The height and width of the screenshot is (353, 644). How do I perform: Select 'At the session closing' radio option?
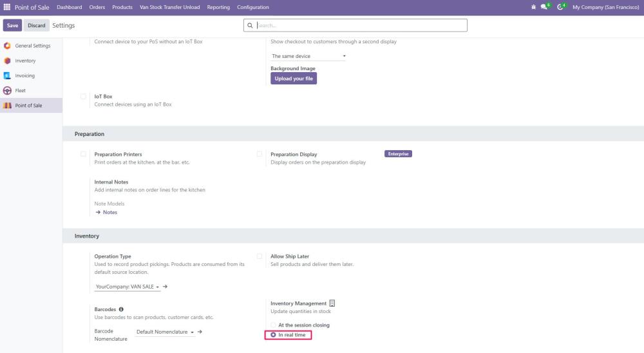[274, 325]
